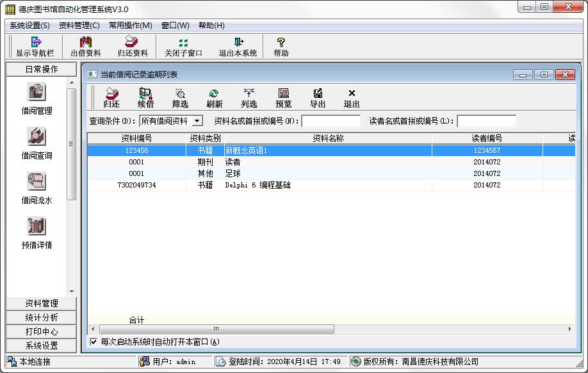Expand the 统计分析 sidebar section
Screen dimensions: 588x373
click(x=41, y=317)
